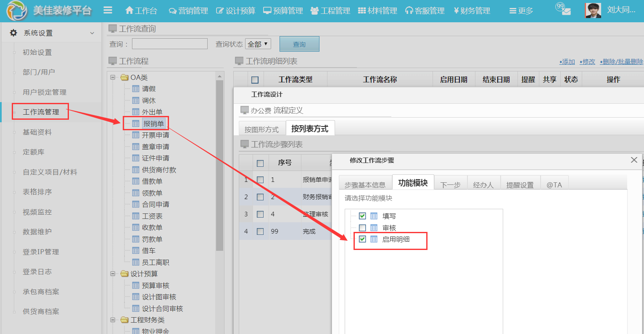Click the 工程管理 people icon

(314, 11)
